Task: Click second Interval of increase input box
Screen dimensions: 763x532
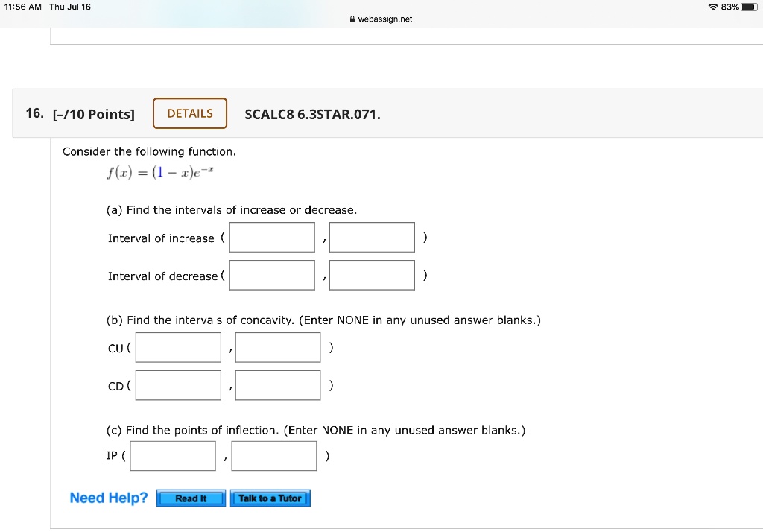Action: [x=372, y=238]
